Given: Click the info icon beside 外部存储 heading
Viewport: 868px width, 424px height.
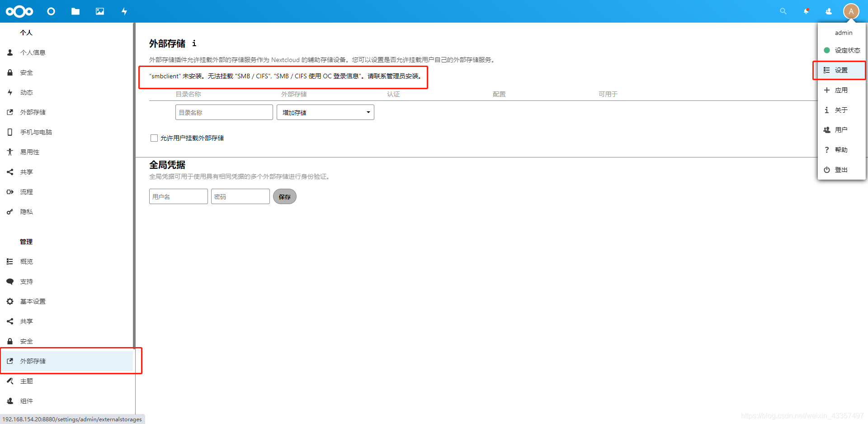Looking at the screenshot, I should coord(194,43).
